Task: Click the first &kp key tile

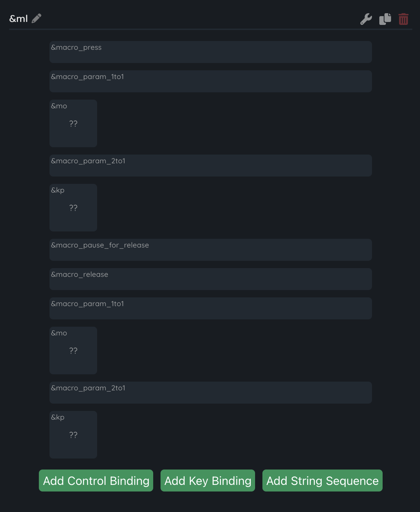Action: [x=73, y=208]
